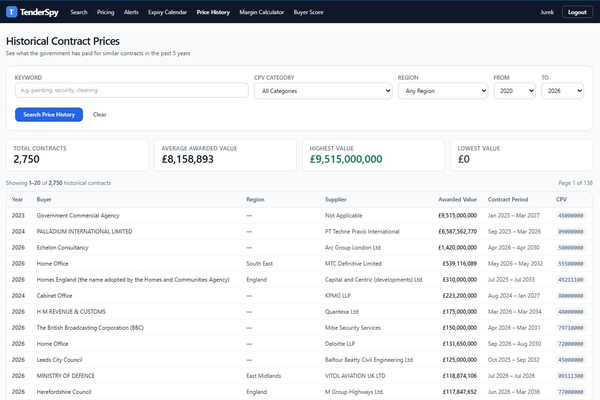
Task: Click the Herefordshire Council buyer
Action: 64,392
